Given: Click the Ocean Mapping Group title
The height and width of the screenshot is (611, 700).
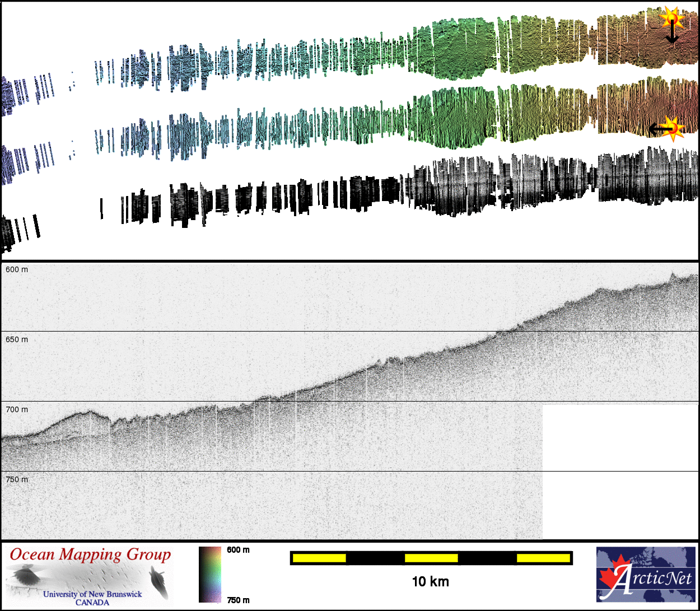Looking at the screenshot, I should click(90, 554).
